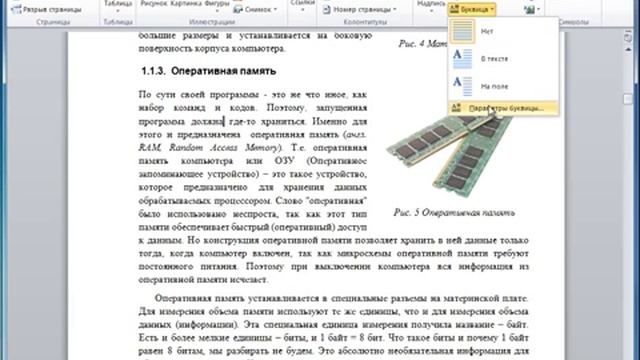Image resolution: width=640 pixels, height=360 pixels.
Task: Select the RAM modules picture
Action: click(x=449, y=157)
